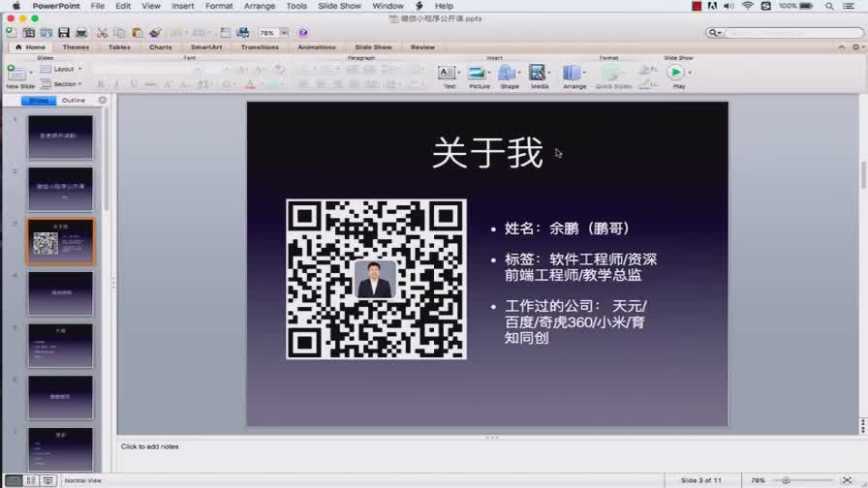The height and width of the screenshot is (488, 868).
Task: Click the Copy icon in toolbar
Action: (x=119, y=33)
